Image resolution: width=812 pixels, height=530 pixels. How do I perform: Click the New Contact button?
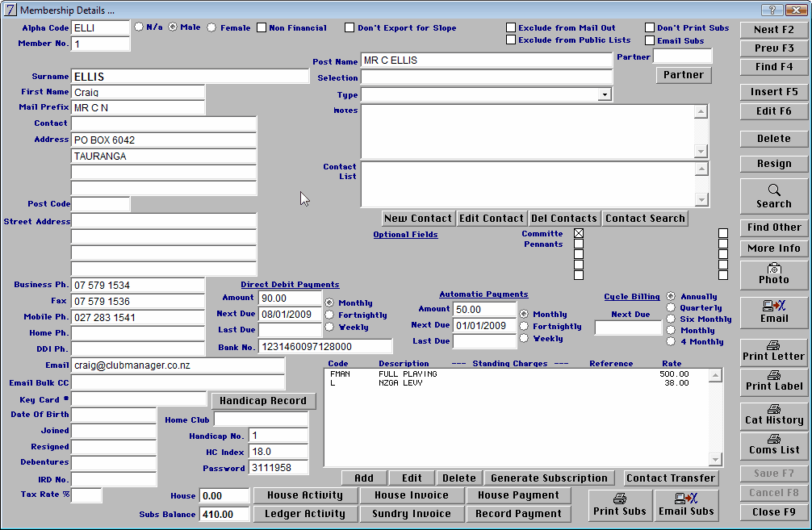tap(418, 219)
